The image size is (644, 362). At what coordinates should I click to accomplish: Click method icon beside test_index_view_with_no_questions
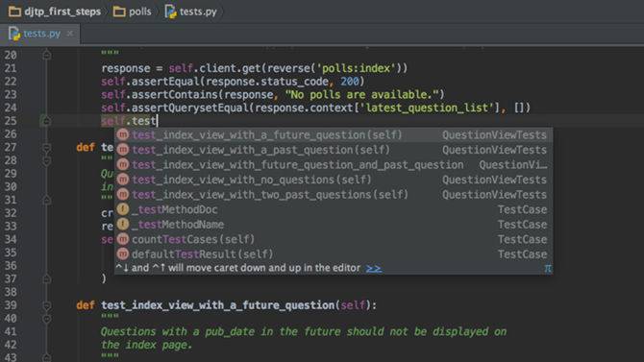click(x=123, y=180)
